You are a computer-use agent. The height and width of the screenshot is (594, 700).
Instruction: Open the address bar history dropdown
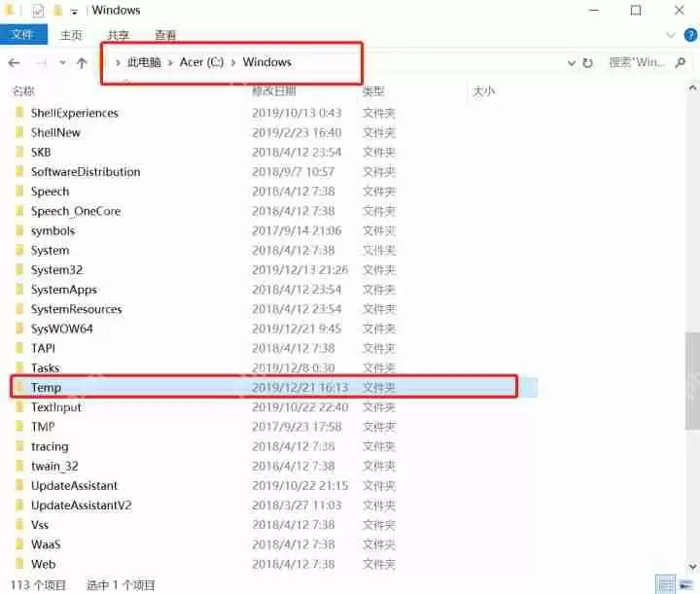pyautogui.click(x=571, y=62)
